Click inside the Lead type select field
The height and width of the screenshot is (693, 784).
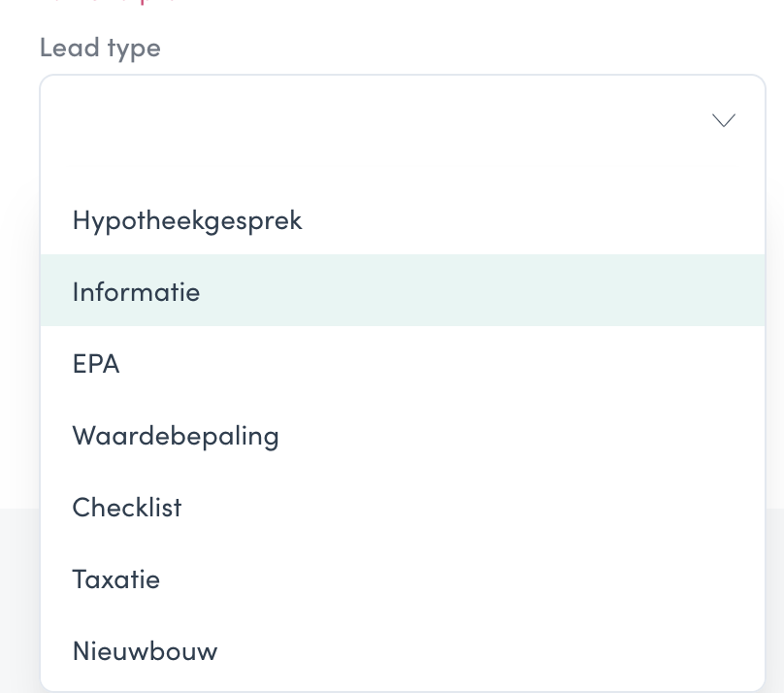coord(403,120)
